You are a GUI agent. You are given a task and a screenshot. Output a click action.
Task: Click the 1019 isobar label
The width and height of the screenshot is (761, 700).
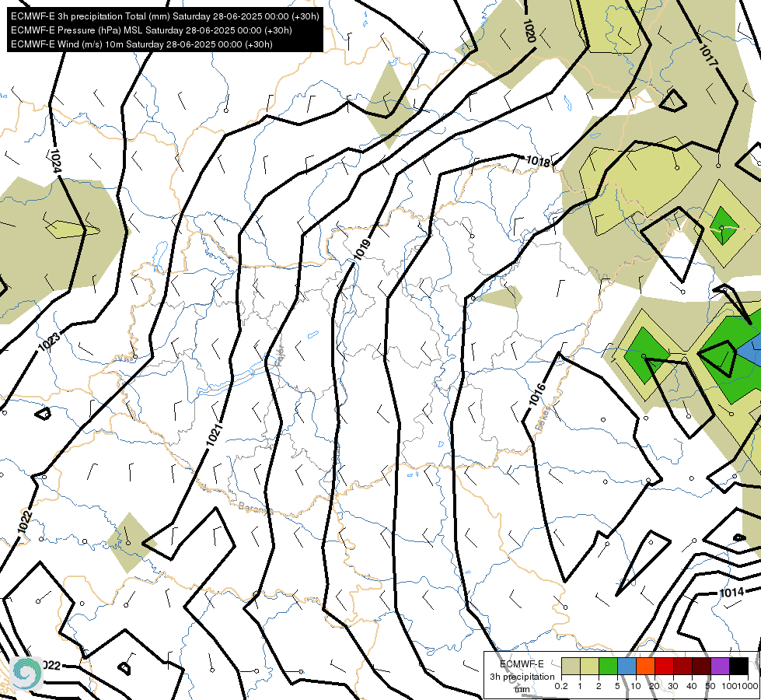[361, 249]
